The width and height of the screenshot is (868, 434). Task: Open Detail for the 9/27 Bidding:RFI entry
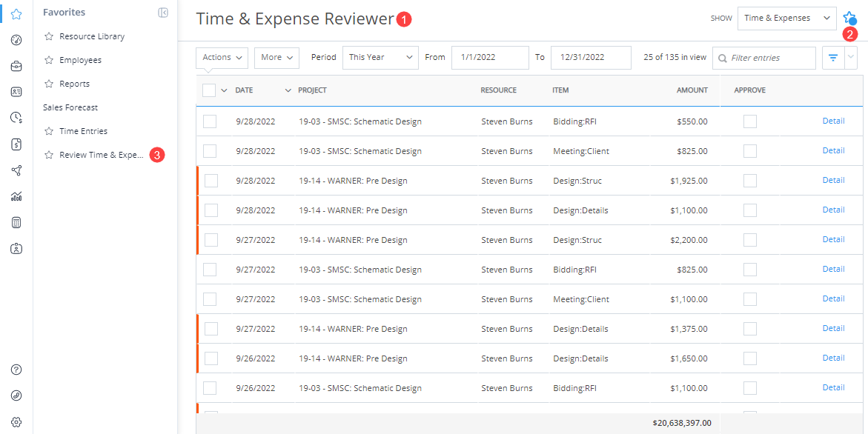click(x=834, y=270)
